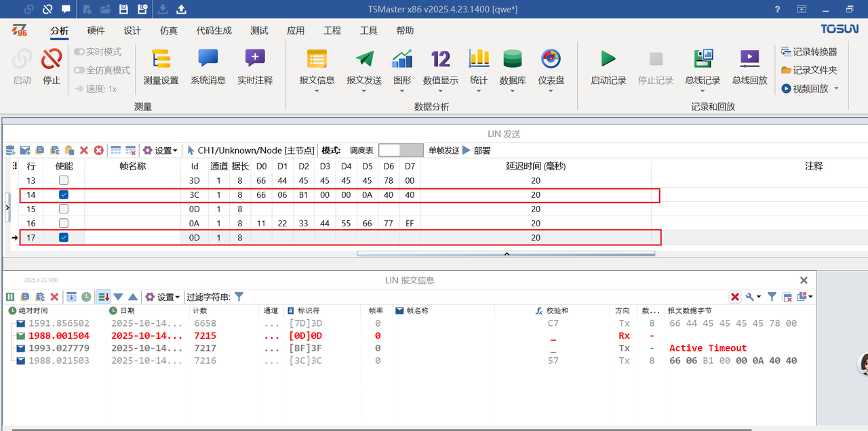Open the 总线回放 bus replay tool
Image resolution: width=868 pixels, height=431 pixels.
749,68
